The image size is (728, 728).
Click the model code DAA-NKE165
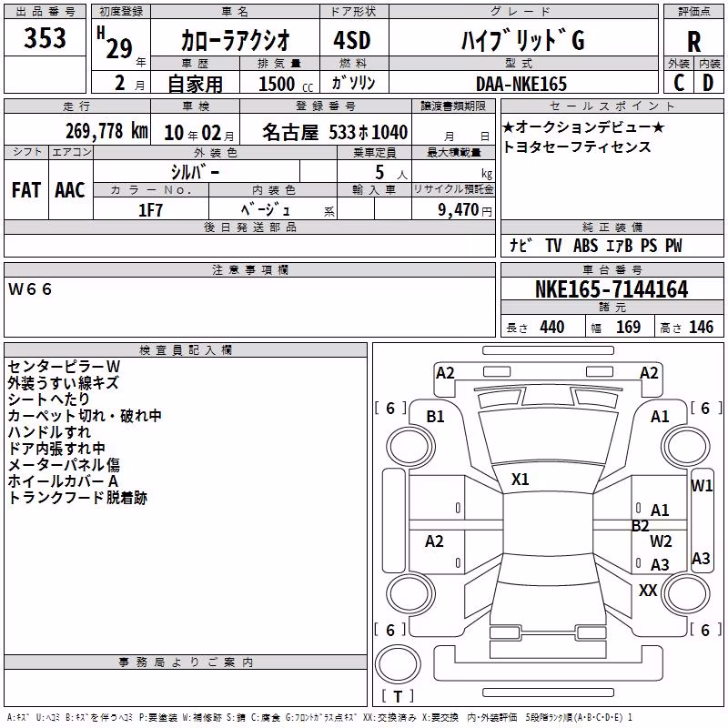[x=521, y=84]
